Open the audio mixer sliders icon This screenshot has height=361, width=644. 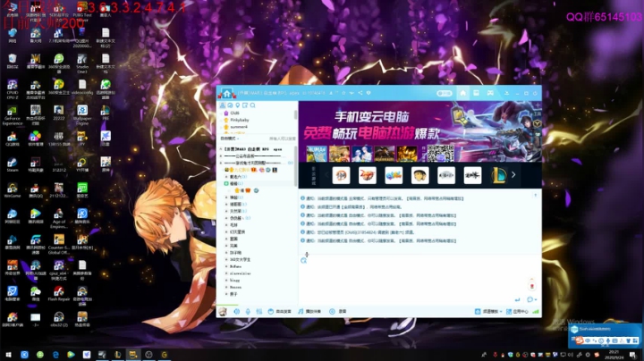[x=259, y=311]
